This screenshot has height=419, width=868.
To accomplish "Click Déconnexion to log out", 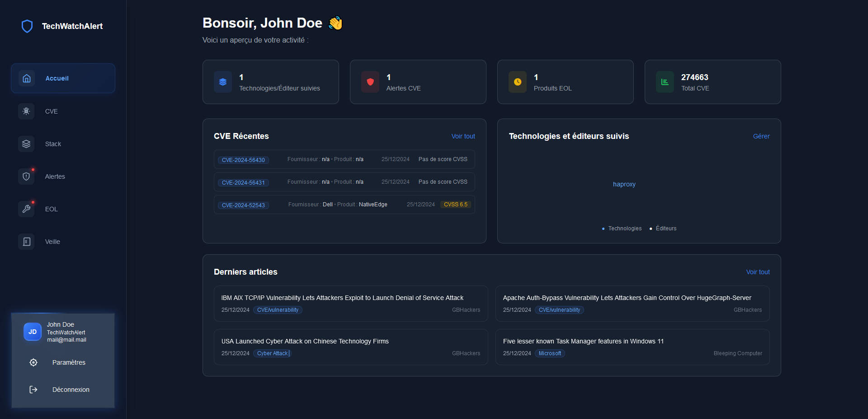I will coord(63,390).
